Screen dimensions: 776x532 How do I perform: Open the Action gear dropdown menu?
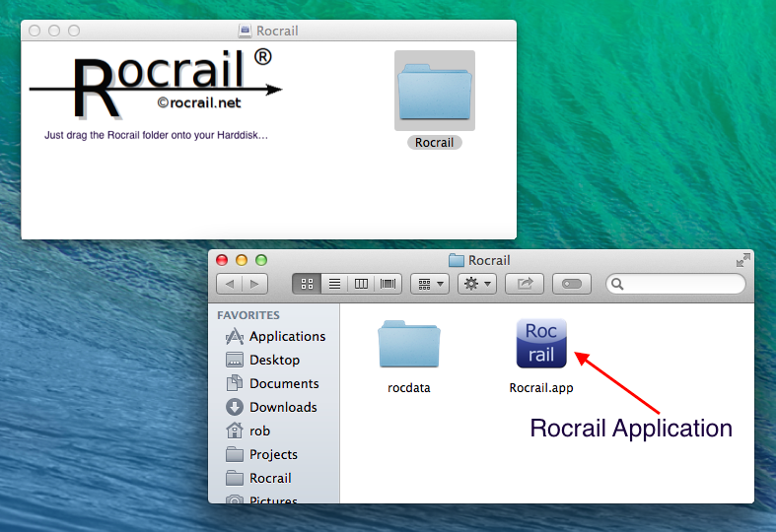tap(477, 284)
